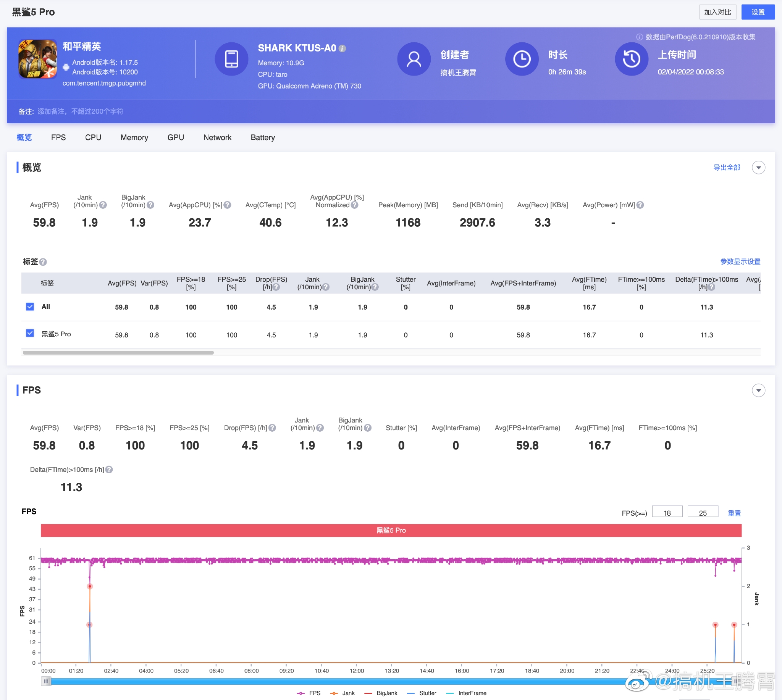Click help icon in table Jank column header
Viewport: 782px width, 700px height.
pyautogui.click(x=326, y=287)
